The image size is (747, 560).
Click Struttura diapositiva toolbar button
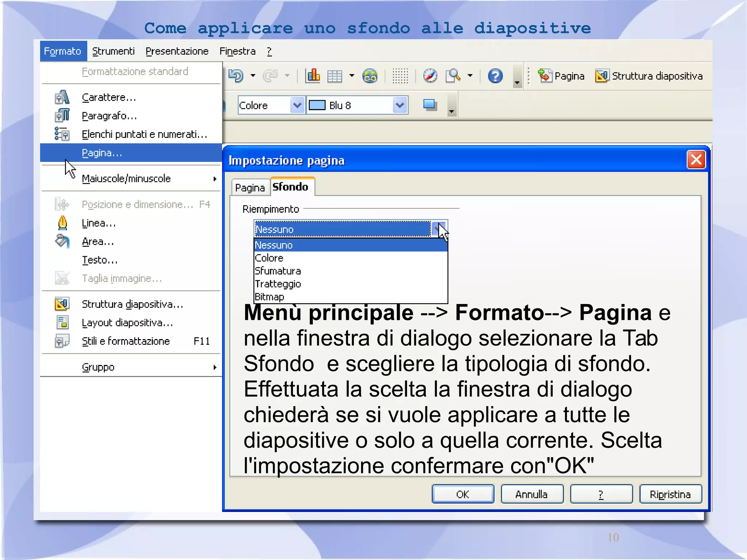[x=649, y=76]
